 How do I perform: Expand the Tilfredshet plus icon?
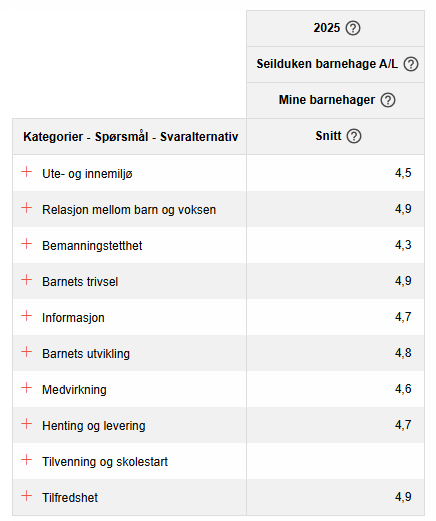pos(26,496)
